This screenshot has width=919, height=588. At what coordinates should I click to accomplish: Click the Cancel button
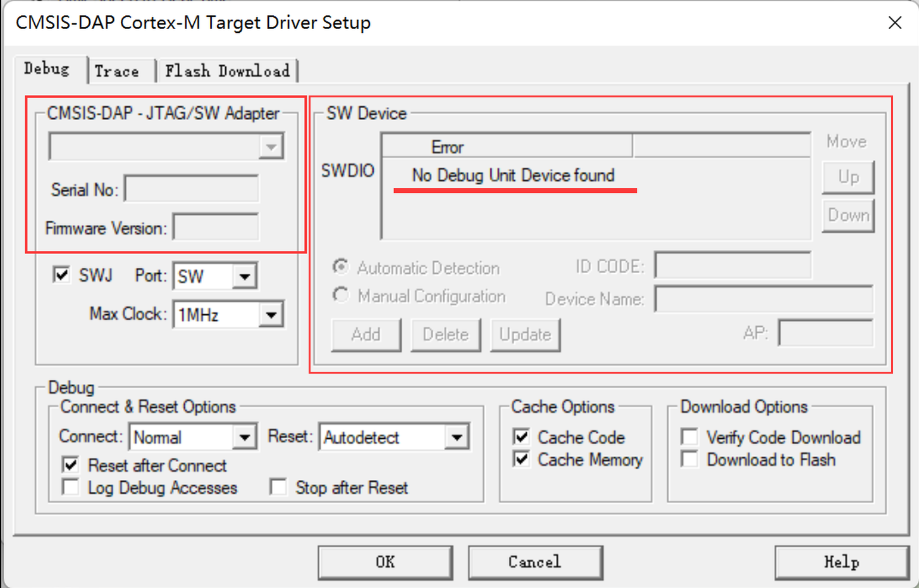[x=534, y=562]
